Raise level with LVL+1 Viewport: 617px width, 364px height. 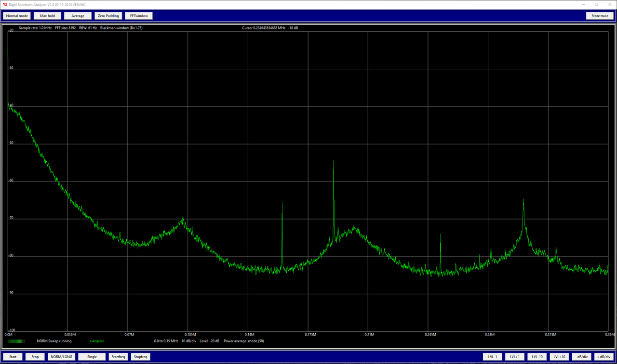point(514,357)
